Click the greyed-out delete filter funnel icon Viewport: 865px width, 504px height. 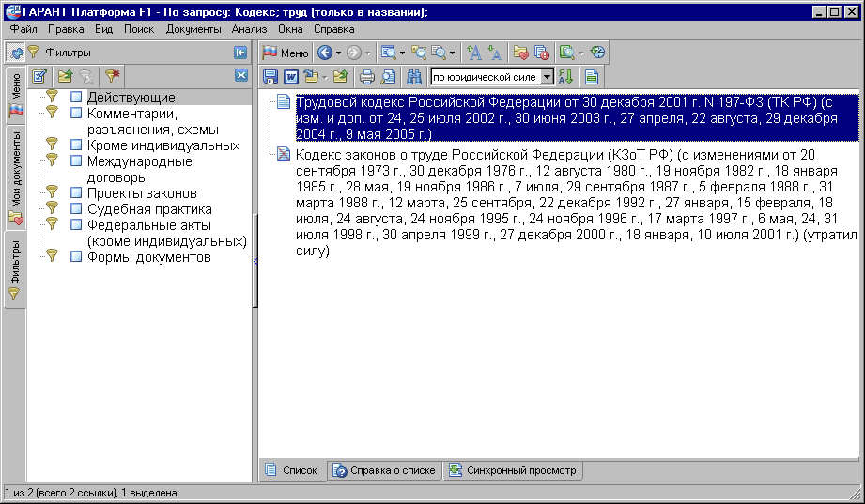tap(85, 76)
